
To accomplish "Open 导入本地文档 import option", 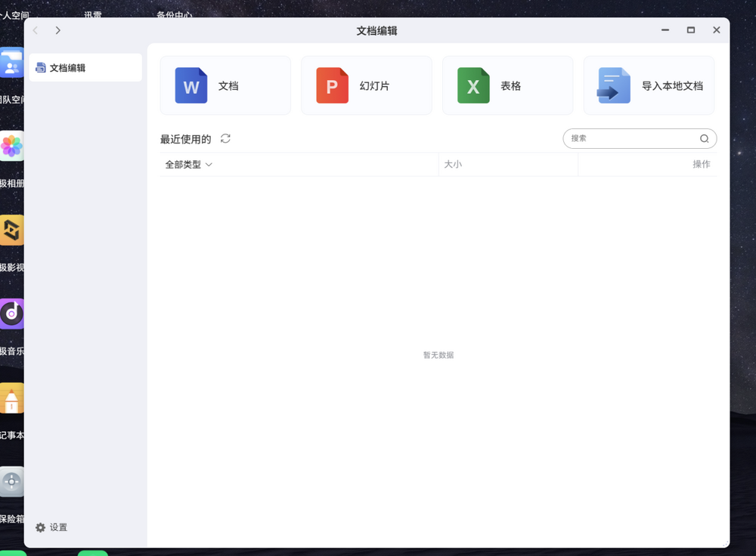I will (x=649, y=85).
